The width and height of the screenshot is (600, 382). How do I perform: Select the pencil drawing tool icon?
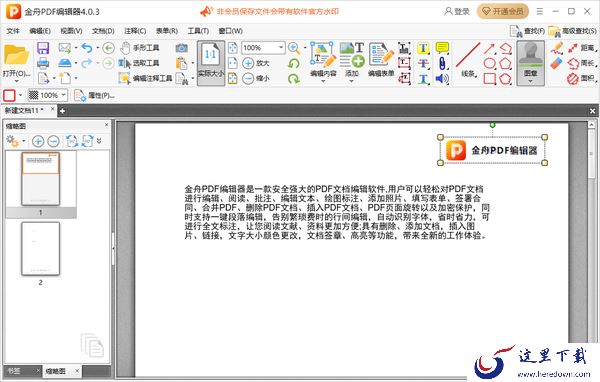click(x=557, y=48)
